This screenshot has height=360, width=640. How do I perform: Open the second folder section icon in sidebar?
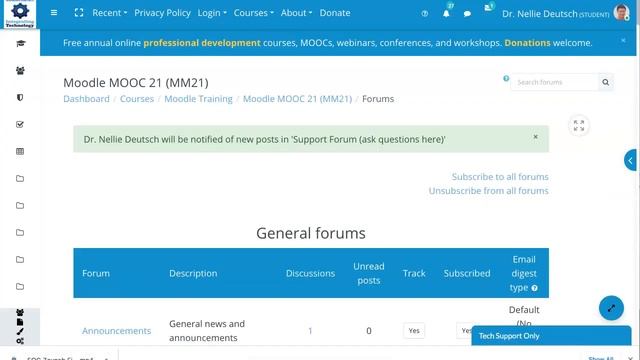pyautogui.click(x=20, y=205)
